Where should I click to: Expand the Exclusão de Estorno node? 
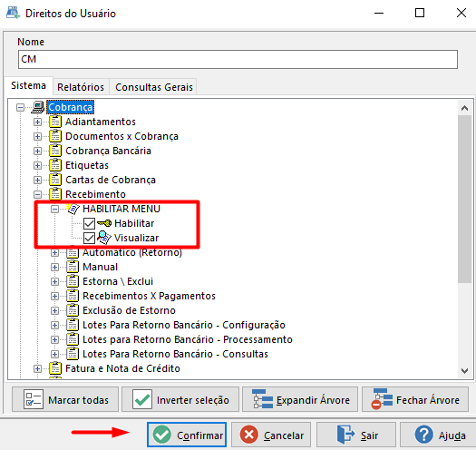tap(55, 311)
